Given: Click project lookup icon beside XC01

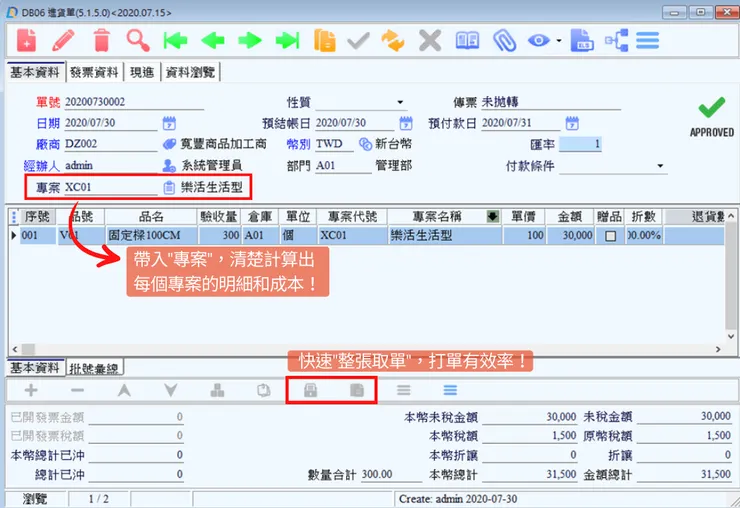Looking at the screenshot, I should (169, 187).
